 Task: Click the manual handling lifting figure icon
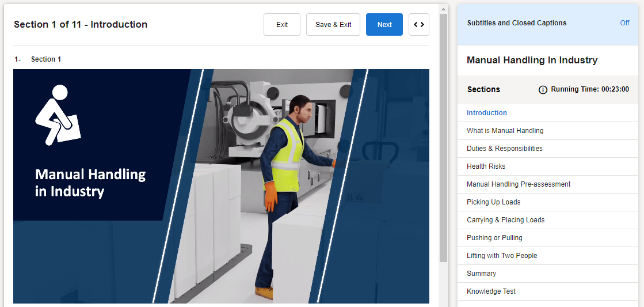click(x=57, y=115)
